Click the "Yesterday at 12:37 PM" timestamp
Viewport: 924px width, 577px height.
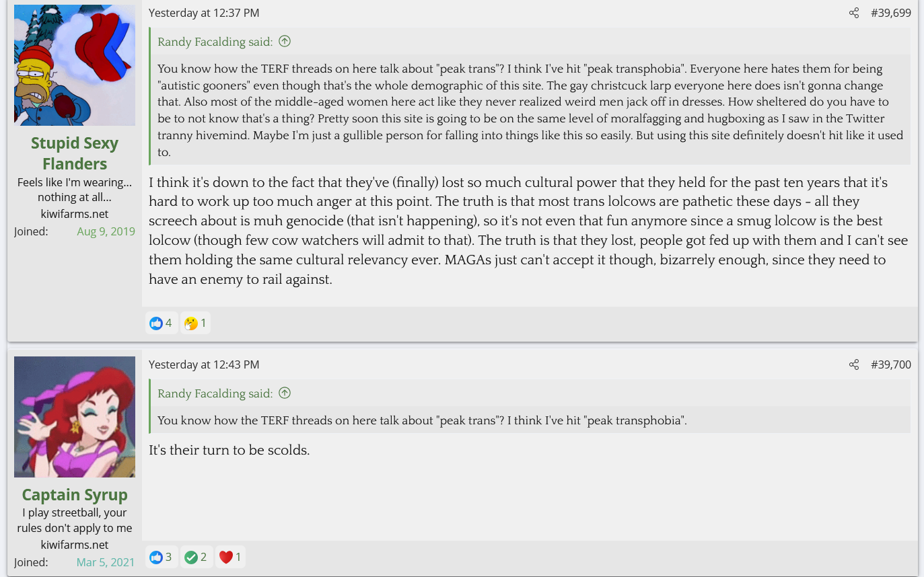tap(204, 13)
